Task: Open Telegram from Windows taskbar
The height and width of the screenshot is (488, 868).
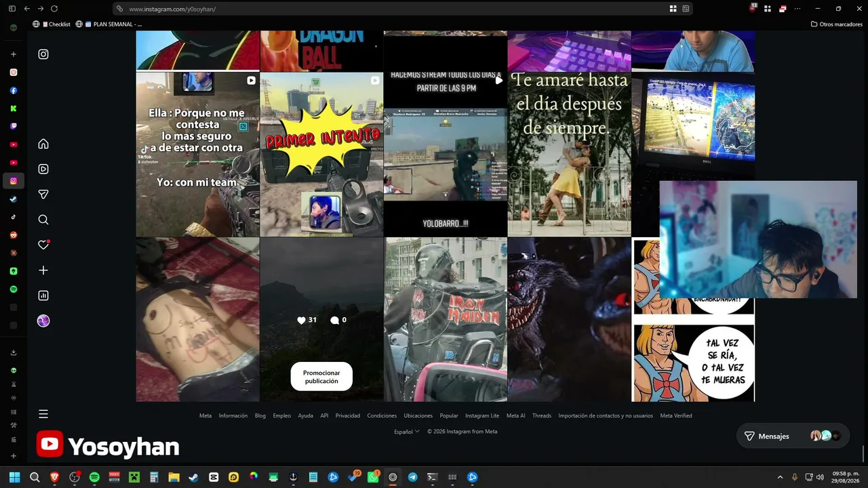Action: (412, 477)
